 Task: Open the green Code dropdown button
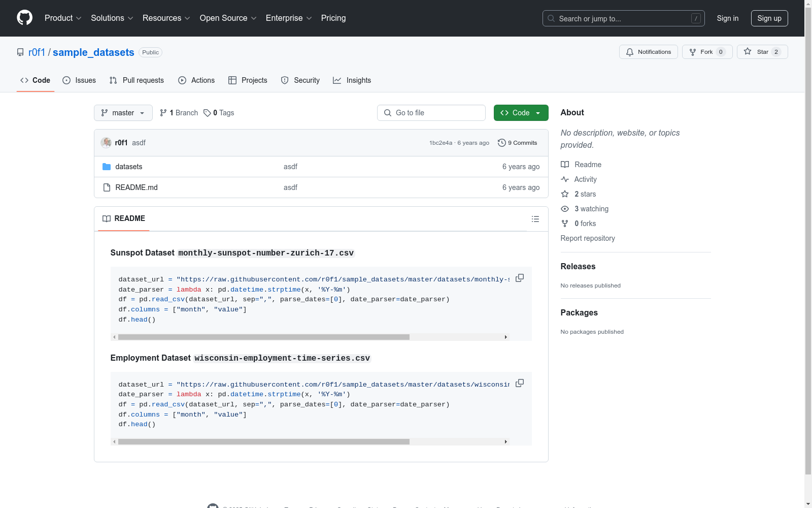521,113
